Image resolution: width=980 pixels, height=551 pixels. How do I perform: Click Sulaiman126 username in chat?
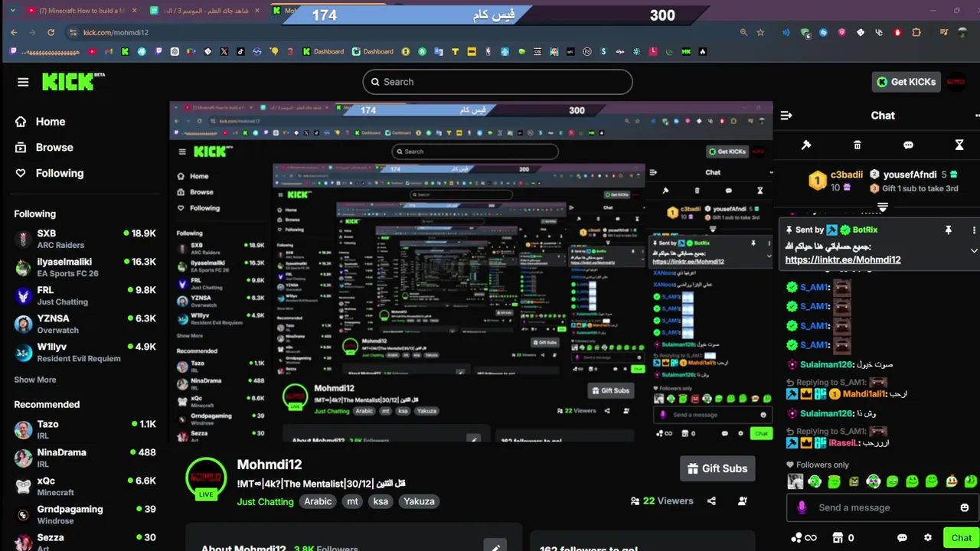point(826,365)
